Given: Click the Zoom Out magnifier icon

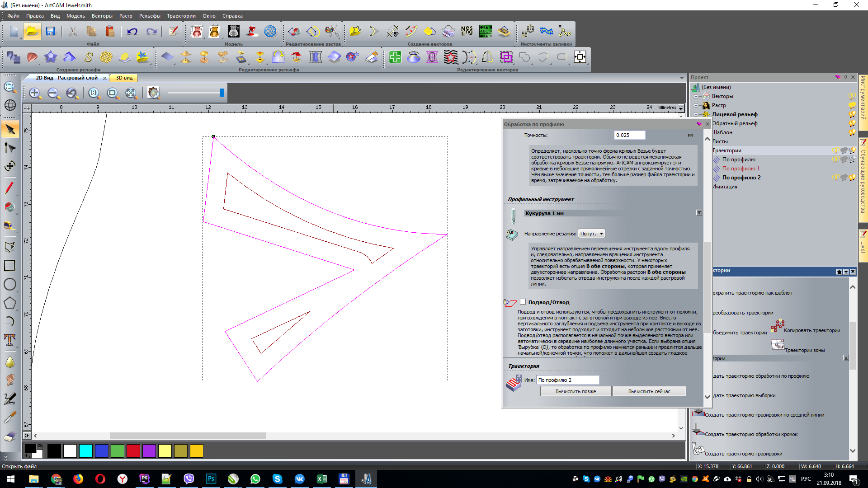Looking at the screenshot, I should pyautogui.click(x=53, y=93).
